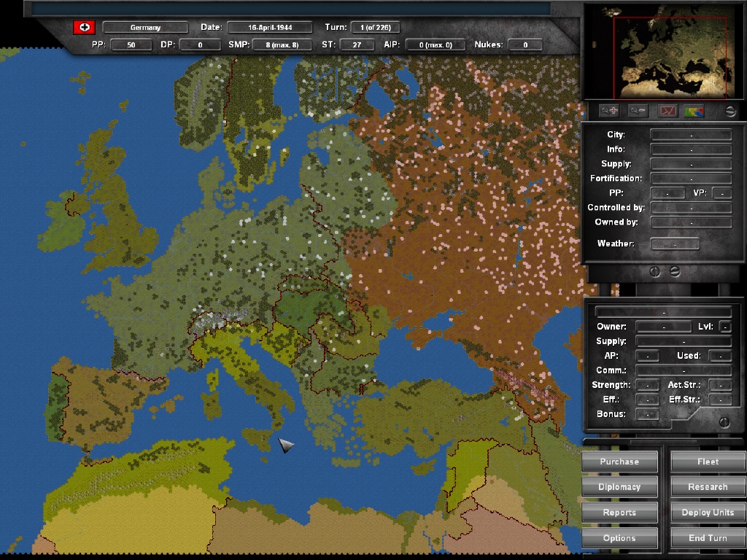
Task: Open the red crossed-swords map mode icon
Action: [x=668, y=111]
